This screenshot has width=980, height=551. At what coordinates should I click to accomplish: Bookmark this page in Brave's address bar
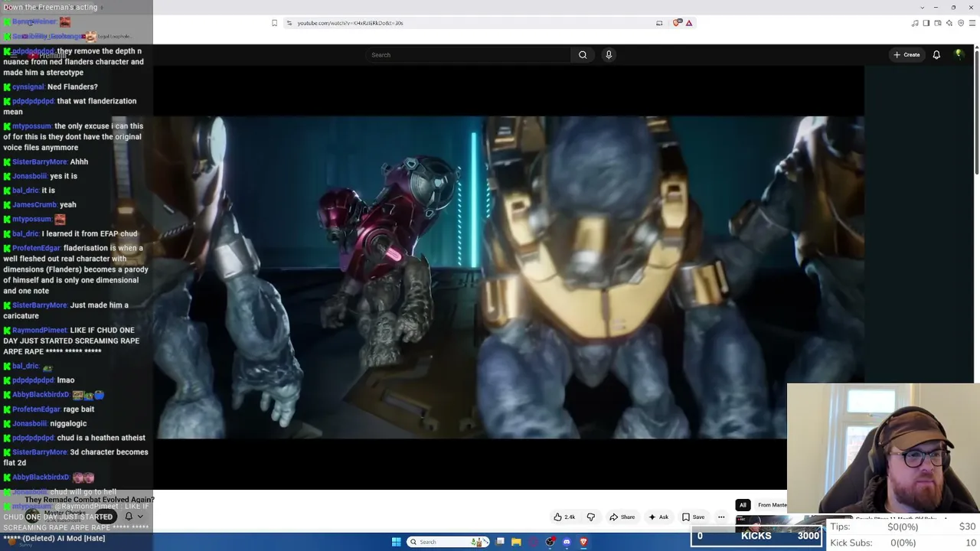(x=274, y=23)
